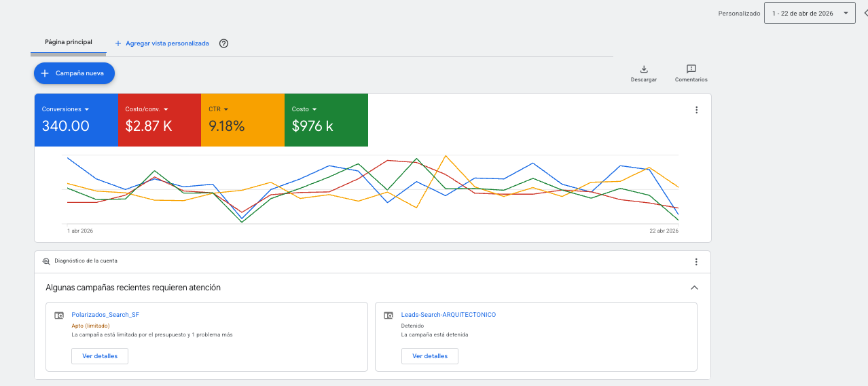This screenshot has height=386, width=868.
Task: Select the Página principal tab
Action: coord(69,42)
